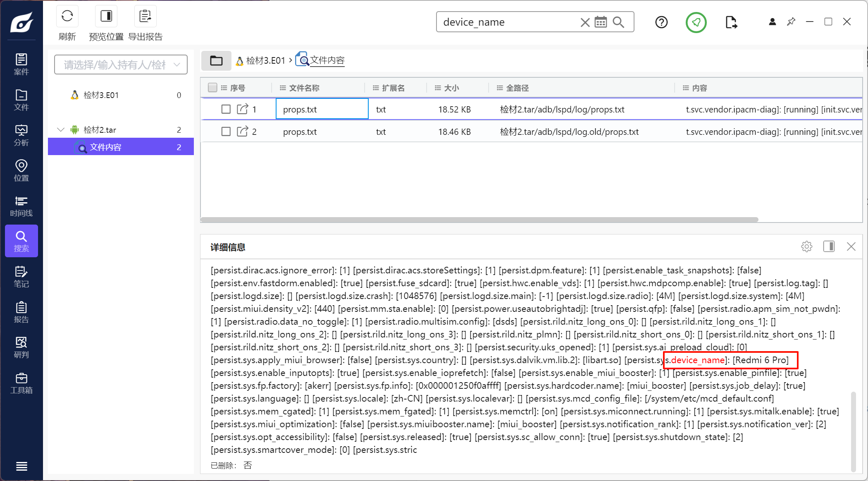Select 文件内容 tree item under 检材2.tar
The width and height of the screenshot is (868, 481).
pyautogui.click(x=121, y=147)
